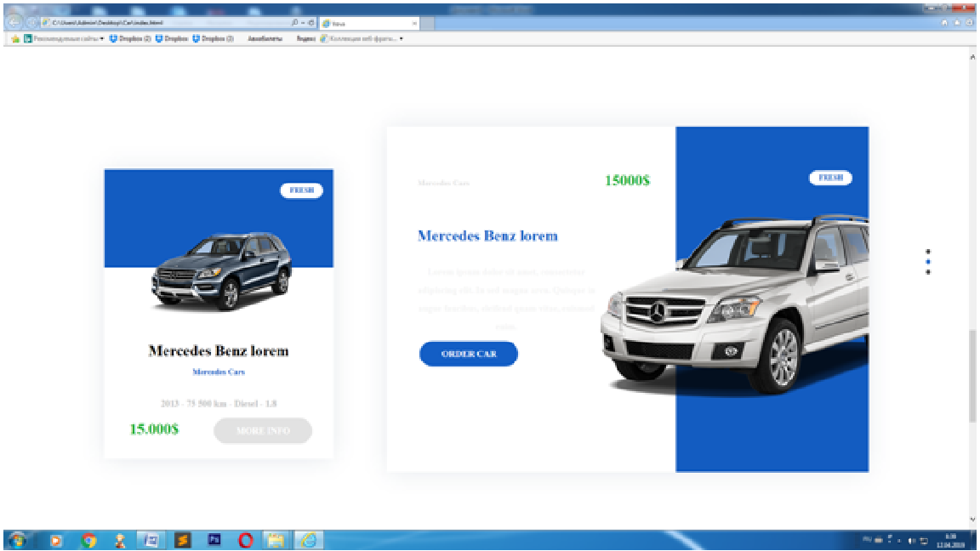This screenshot has height=551, width=980.
Task: Add page to the favorites bar
Action: click(15, 39)
